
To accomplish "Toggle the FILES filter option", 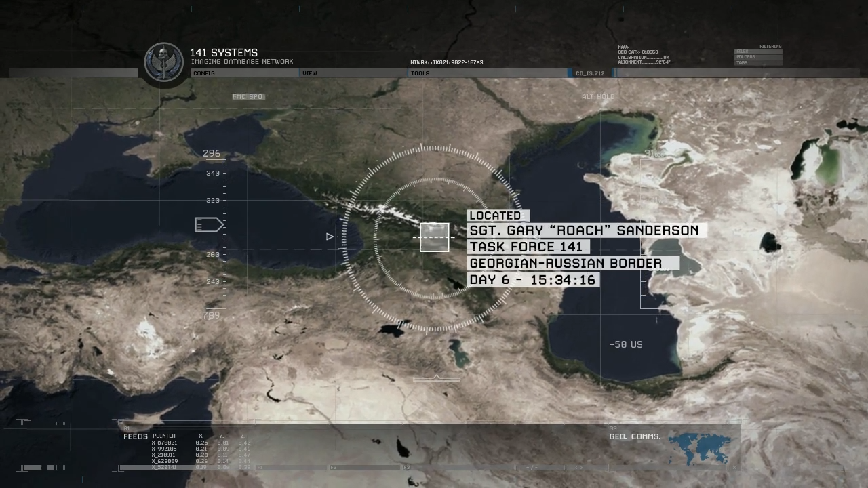I will pyautogui.click(x=758, y=52).
